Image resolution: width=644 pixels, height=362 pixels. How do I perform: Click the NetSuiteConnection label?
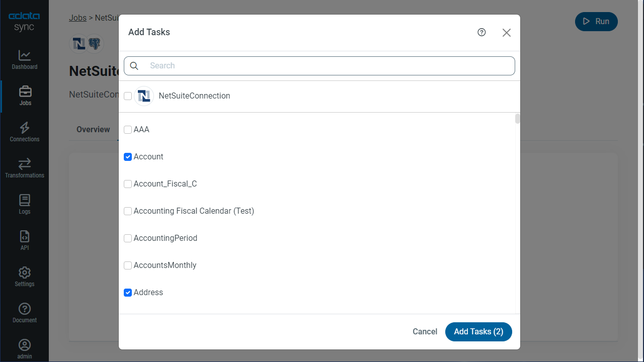click(194, 96)
